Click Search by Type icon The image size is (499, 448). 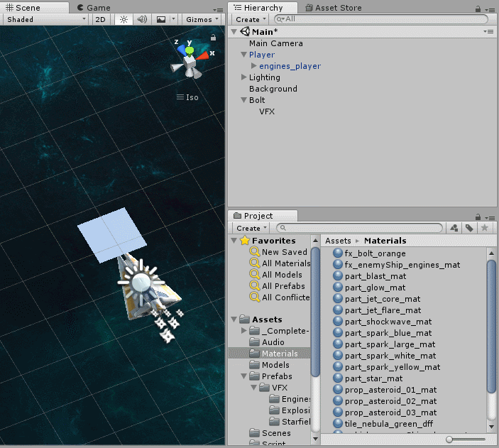click(x=454, y=228)
